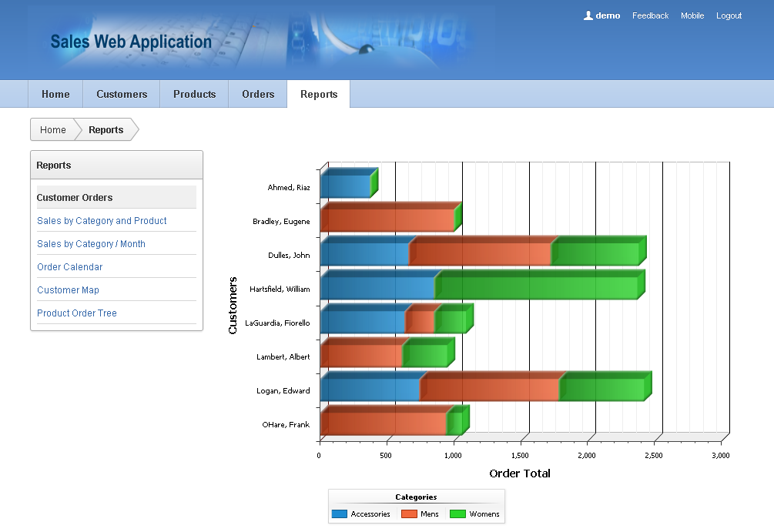Open Sales by Category / Month report

[92, 244]
